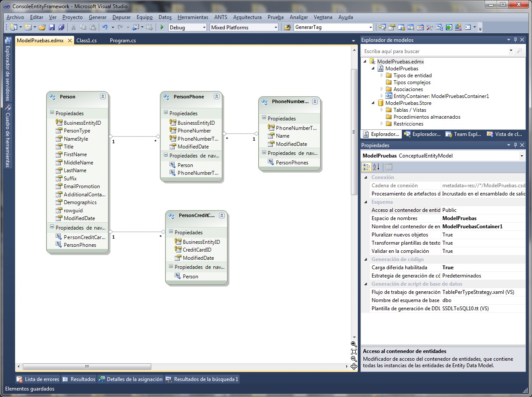532x397 pixels.
Task: Open the Proyecto menu
Action: pos(72,17)
